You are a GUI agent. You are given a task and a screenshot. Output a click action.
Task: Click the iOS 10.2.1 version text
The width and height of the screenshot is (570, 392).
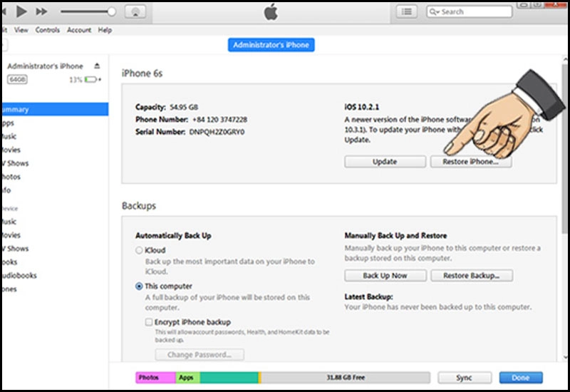[362, 108]
